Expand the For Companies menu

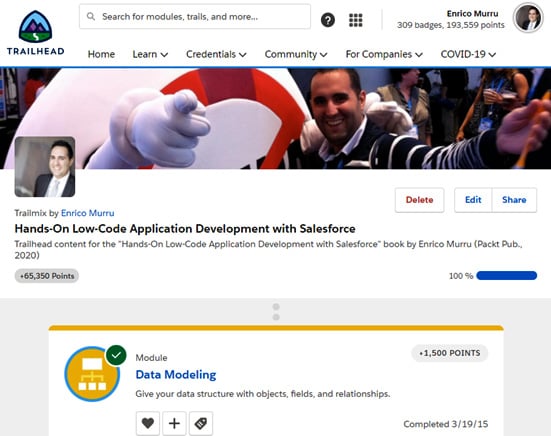pos(384,54)
